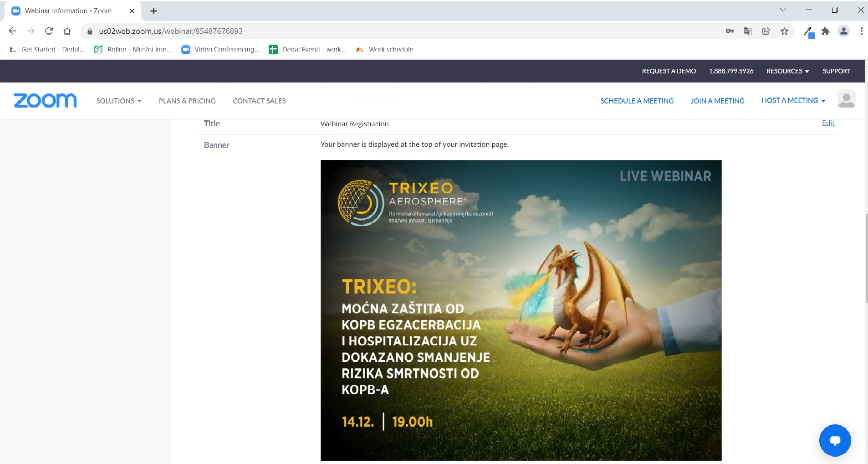The height and width of the screenshot is (464, 868).
Task: Reload the current page
Action: point(49,31)
